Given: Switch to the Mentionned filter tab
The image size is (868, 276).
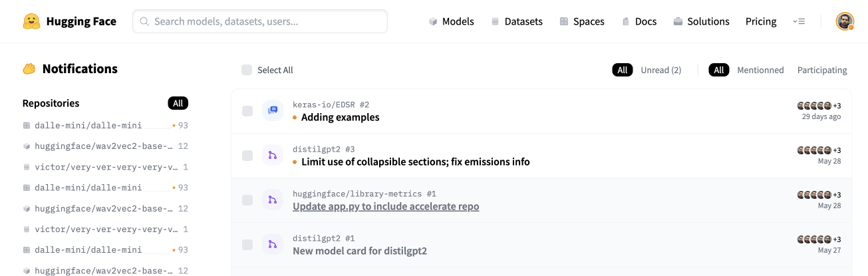Looking at the screenshot, I should click(x=760, y=70).
